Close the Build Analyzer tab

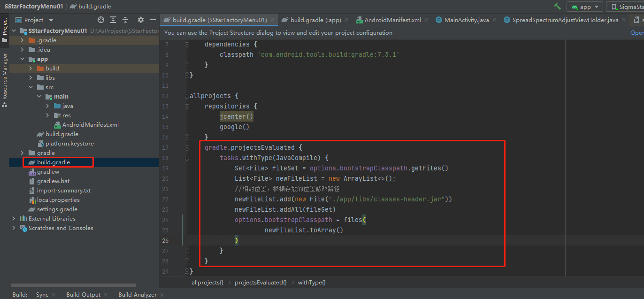pyautogui.click(x=162, y=295)
